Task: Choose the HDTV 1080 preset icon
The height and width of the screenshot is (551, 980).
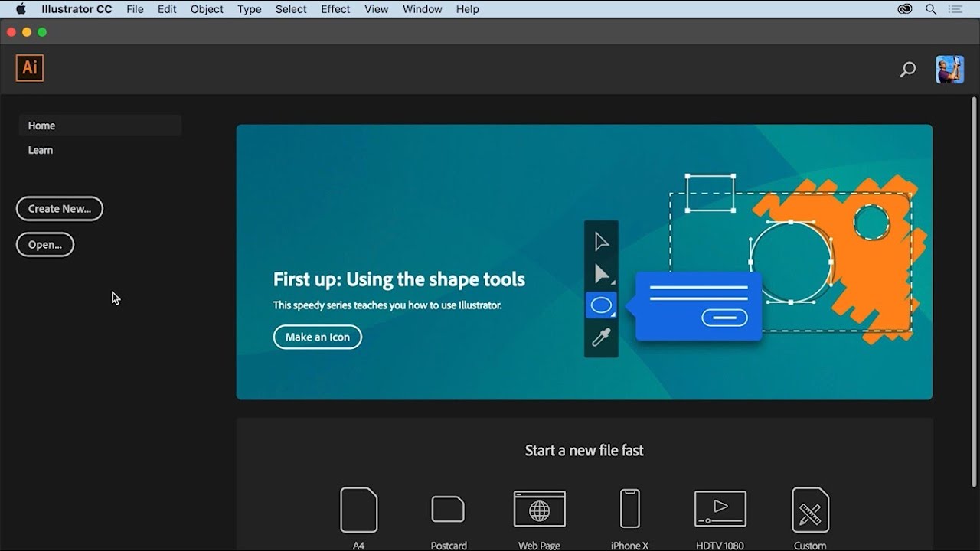Action: pos(720,509)
